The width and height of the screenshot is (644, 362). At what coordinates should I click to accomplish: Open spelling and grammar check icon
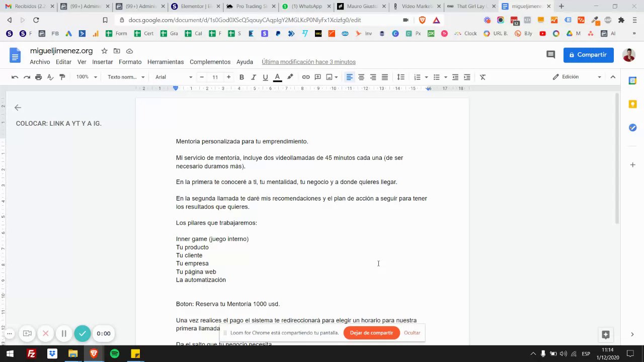tap(50, 77)
